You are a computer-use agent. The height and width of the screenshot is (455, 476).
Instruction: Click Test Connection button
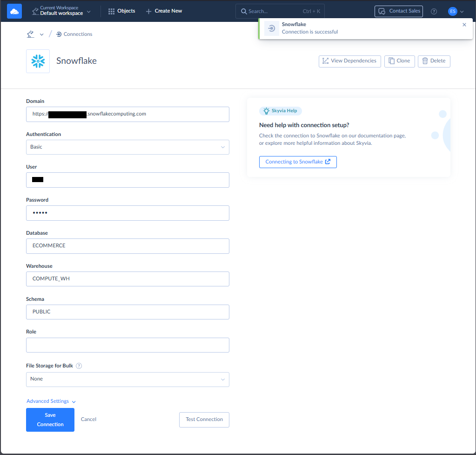(x=204, y=420)
